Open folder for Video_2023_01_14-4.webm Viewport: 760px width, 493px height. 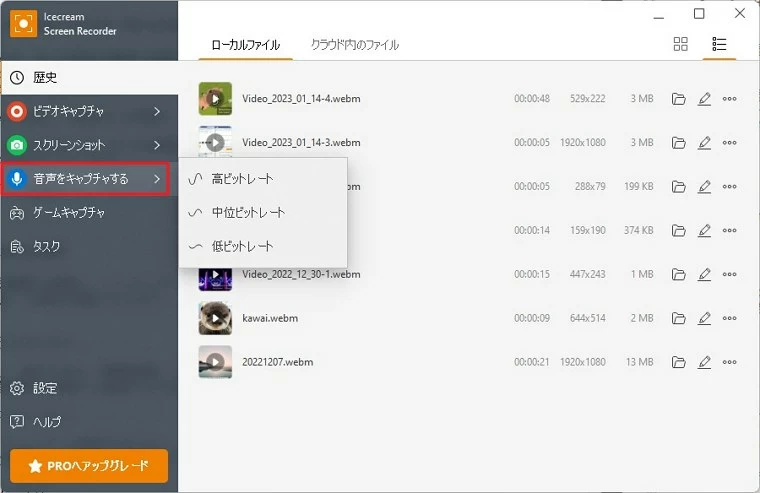click(679, 99)
